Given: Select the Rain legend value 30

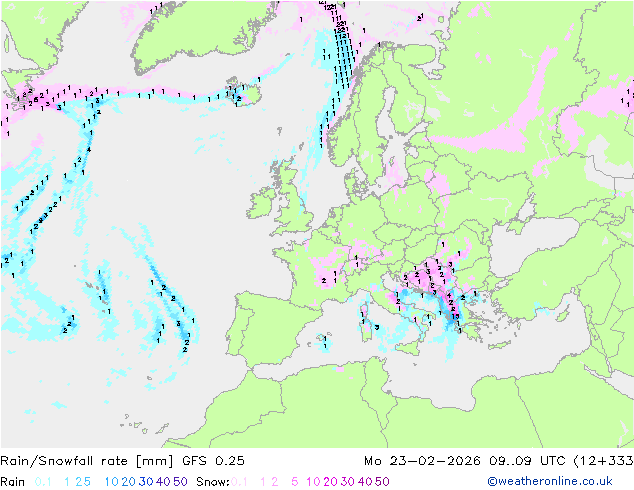Looking at the screenshot, I should (x=146, y=482).
